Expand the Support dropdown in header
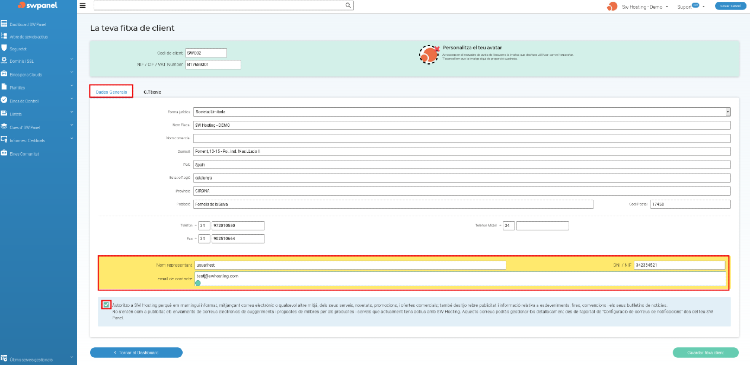The width and height of the screenshot is (750, 365). (x=691, y=7)
